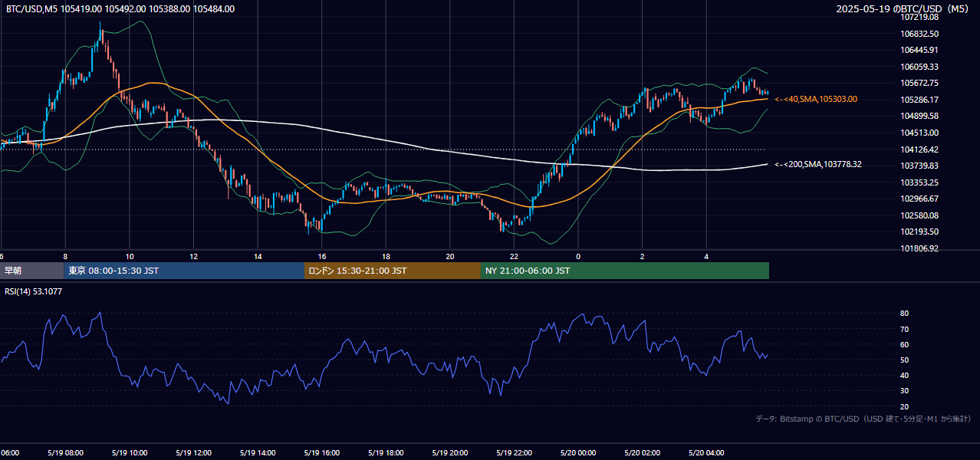This screenshot has height=460, width=980.
Task: Click the price axis value 103353.25
Action: pyautogui.click(x=919, y=182)
